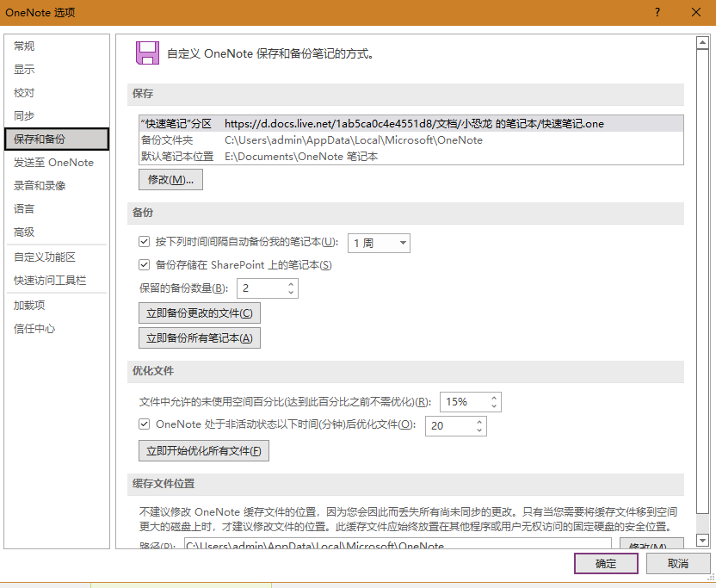Image resolution: width=716 pixels, height=588 pixels.
Task: Select the "快速笔记"分区 path row
Action: [x=411, y=124]
